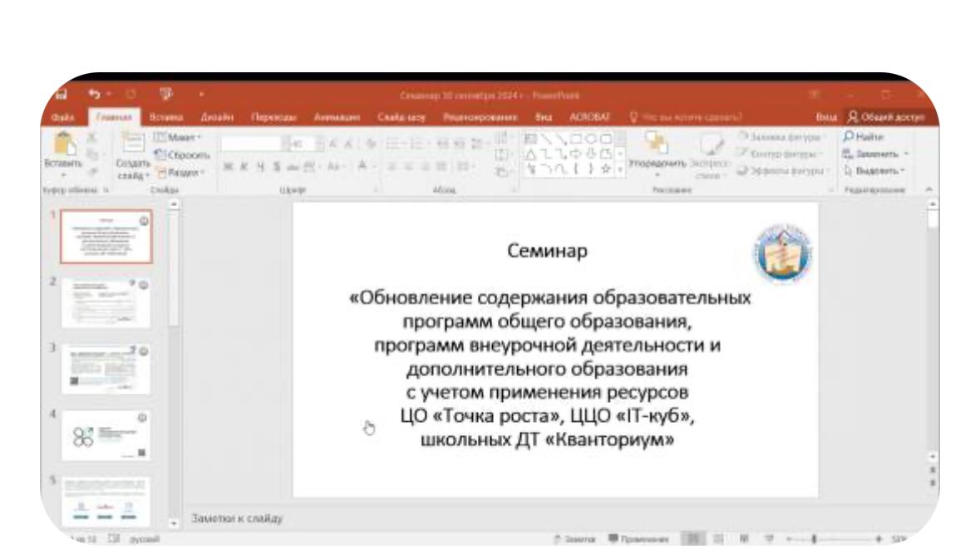
Task: Switch to the Анимация tab
Action: coord(337,117)
